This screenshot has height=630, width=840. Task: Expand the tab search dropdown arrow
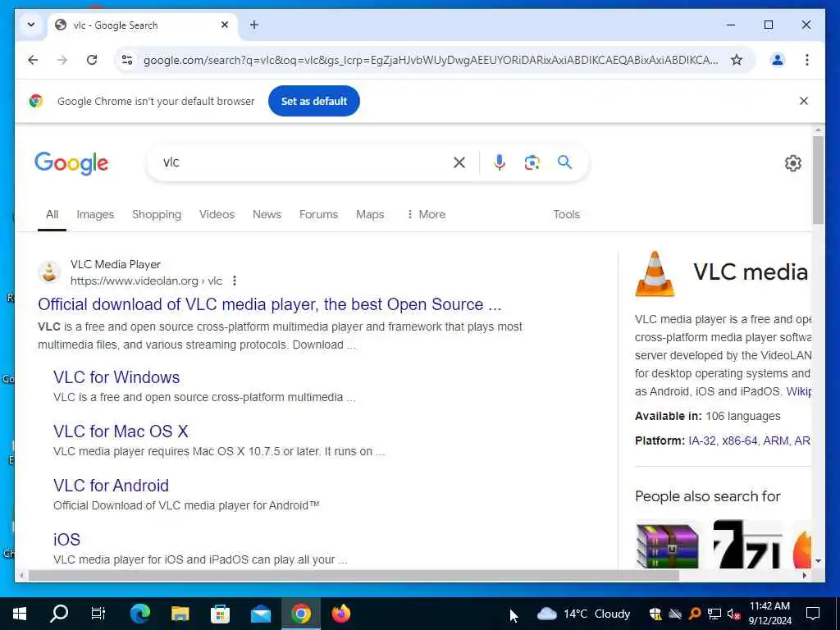(x=31, y=25)
